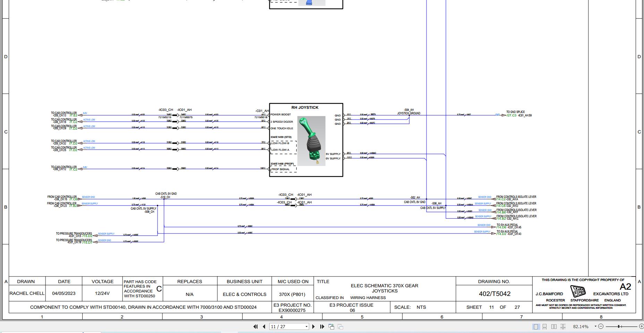
Task: Click the 0V SUPPLY pin label
Action: [x=333, y=158]
